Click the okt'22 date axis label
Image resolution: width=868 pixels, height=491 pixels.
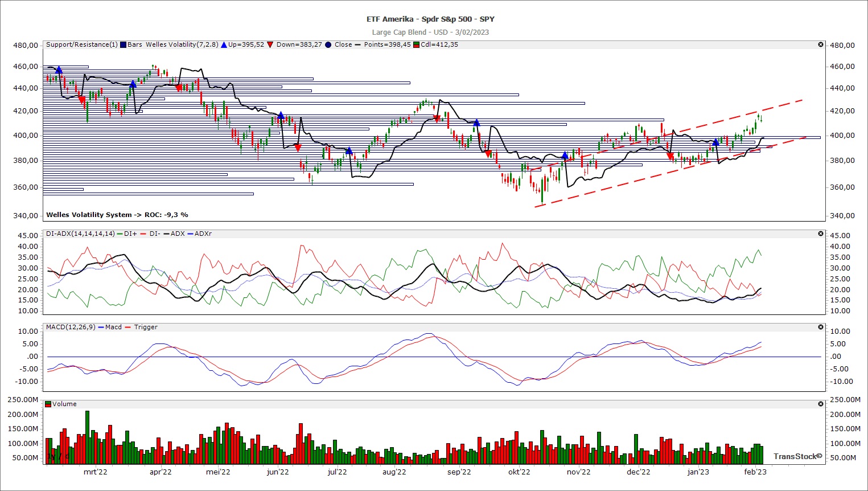pyautogui.click(x=519, y=472)
